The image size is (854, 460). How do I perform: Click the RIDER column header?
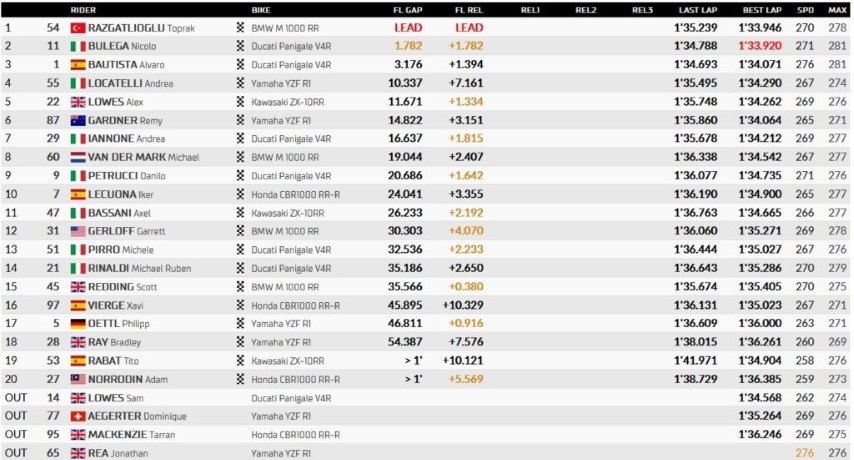83,10
